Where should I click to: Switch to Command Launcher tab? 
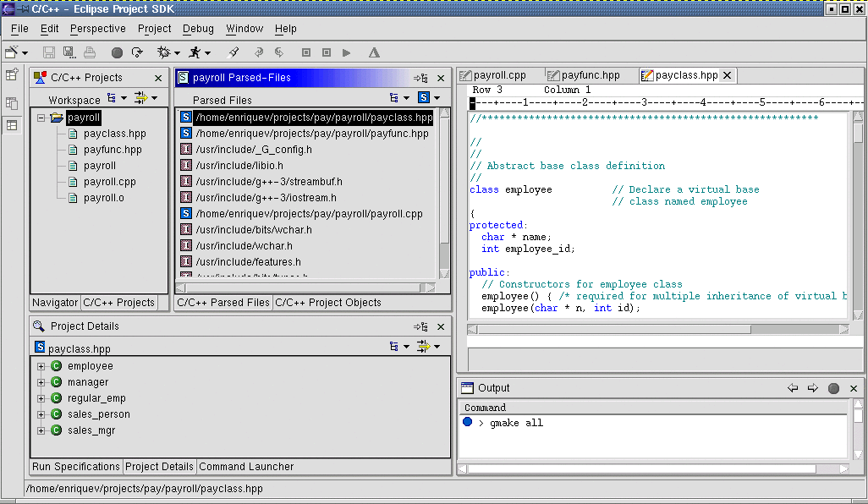tap(246, 467)
